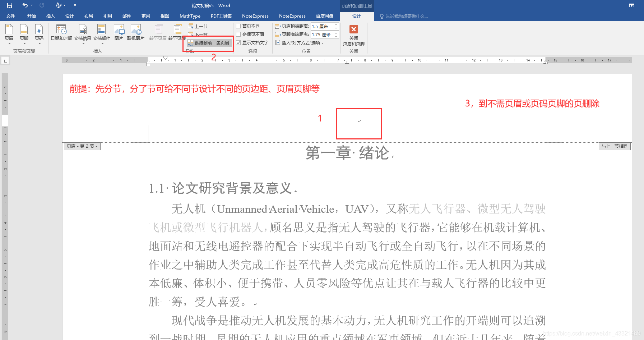Open the 视图 ribbon tab

[165, 16]
